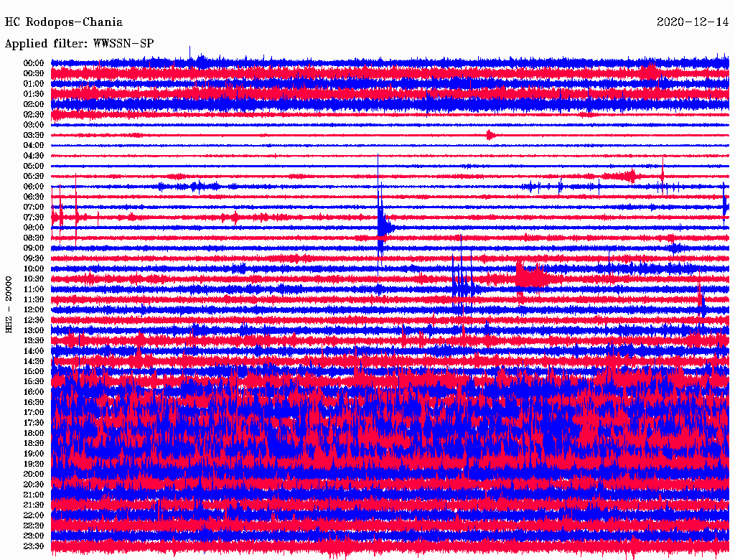Select the 04:30 time label
Screen dimensions: 735x560
(34, 156)
